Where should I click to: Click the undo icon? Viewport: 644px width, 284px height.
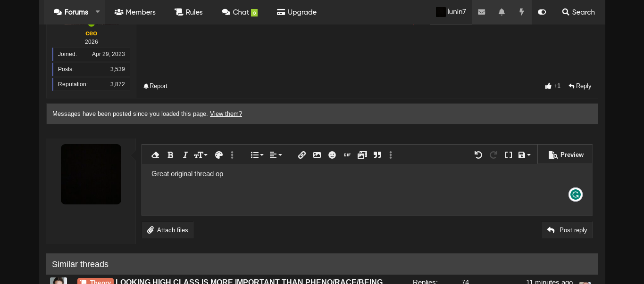point(478,155)
